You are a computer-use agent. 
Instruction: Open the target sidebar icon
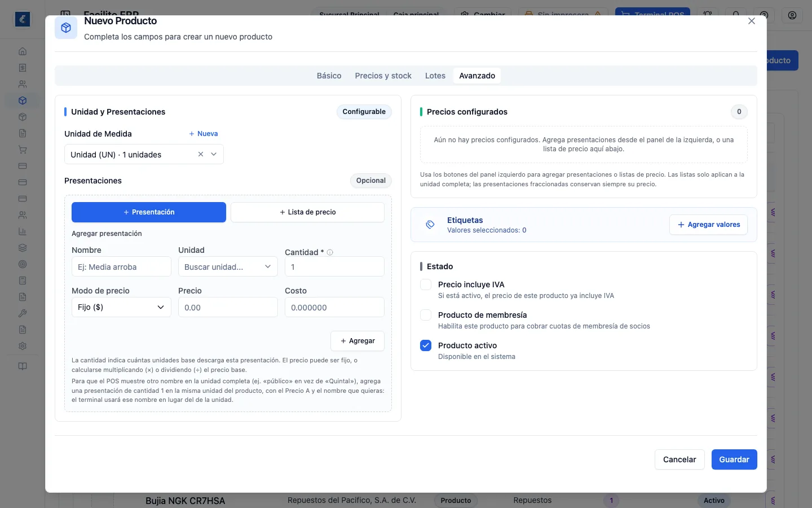click(x=23, y=264)
